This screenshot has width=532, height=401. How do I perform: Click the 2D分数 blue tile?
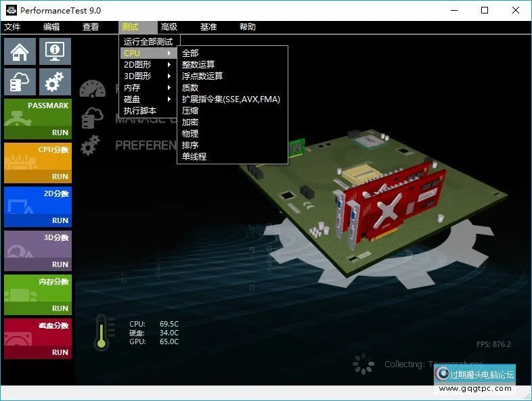[38, 207]
